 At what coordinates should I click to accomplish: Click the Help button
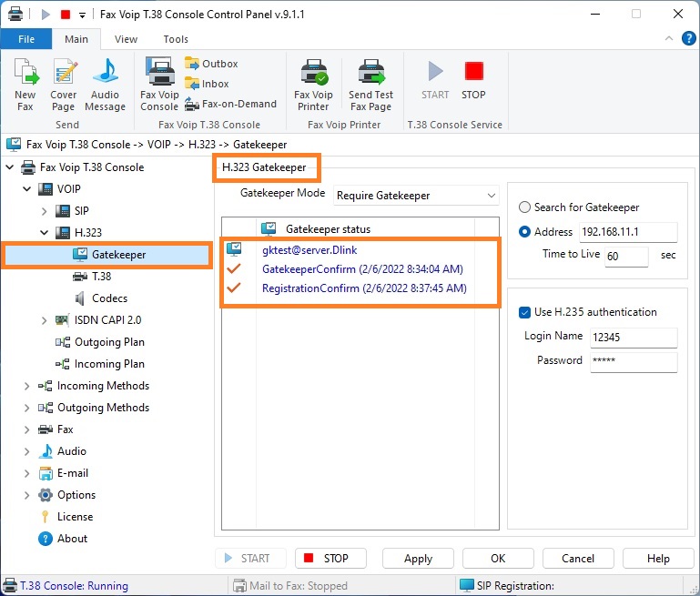click(658, 558)
